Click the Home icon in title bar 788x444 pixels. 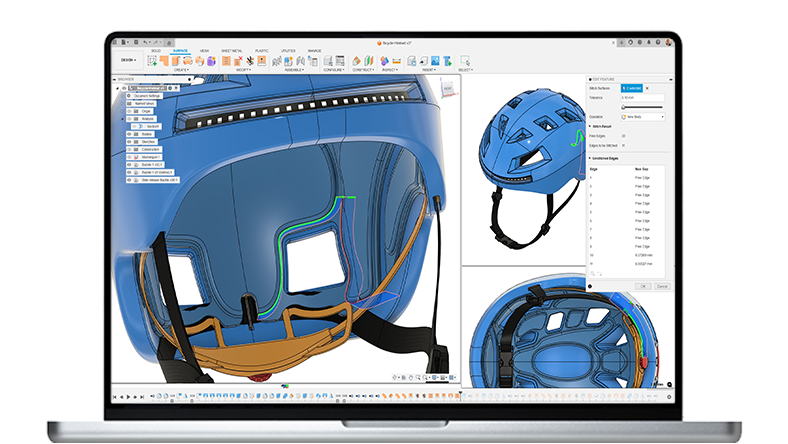pos(169,43)
